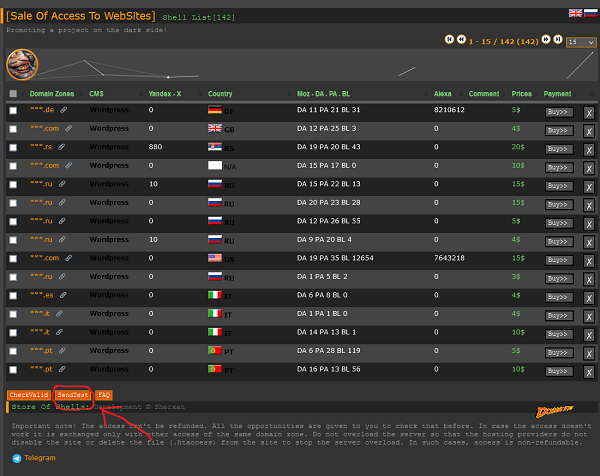Click Buy>> for the 3$ .ru row

[559, 279]
